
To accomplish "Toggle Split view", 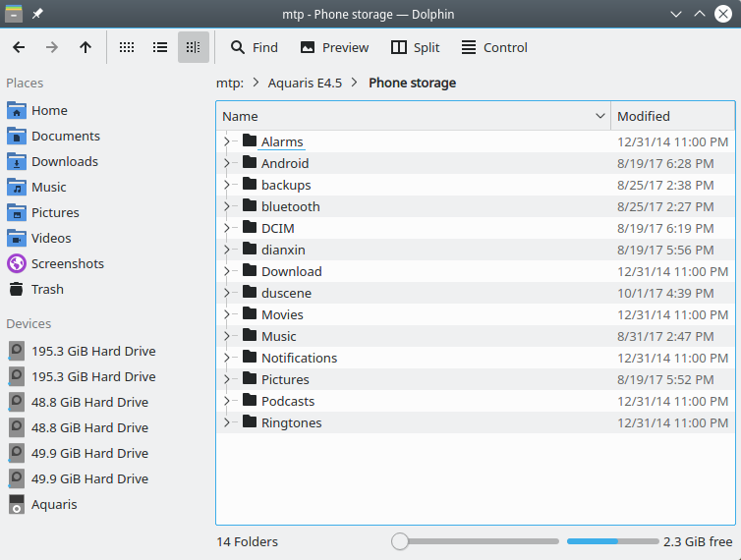I will pyautogui.click(x=415, y=47).
